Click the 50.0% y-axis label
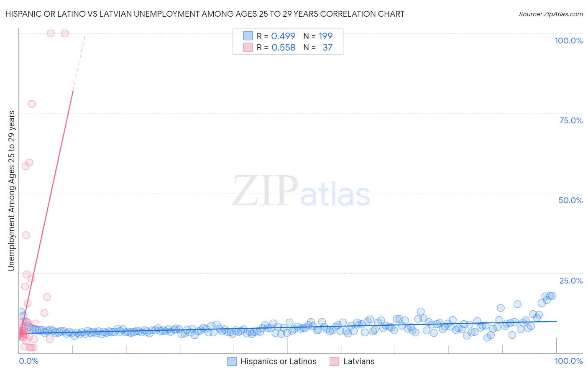 [570, 200]
